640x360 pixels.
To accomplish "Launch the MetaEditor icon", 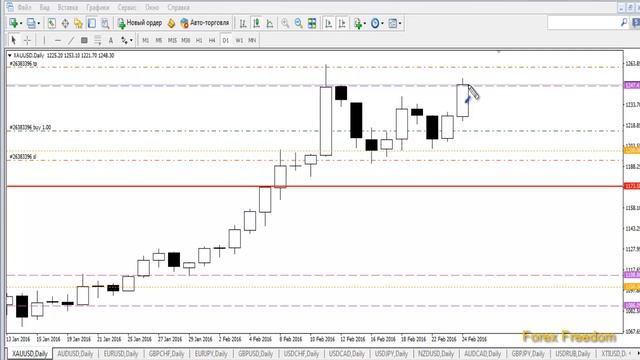I will (x=171, y=23).
